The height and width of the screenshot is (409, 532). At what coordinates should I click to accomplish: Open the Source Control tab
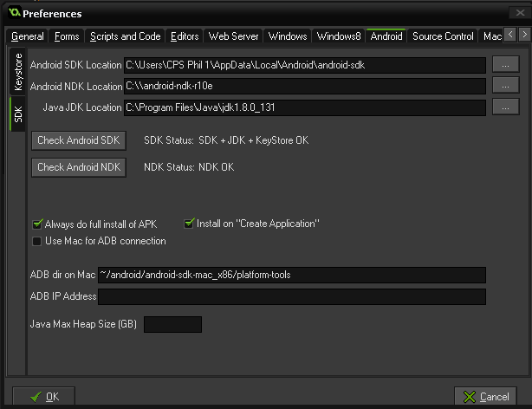443,36
